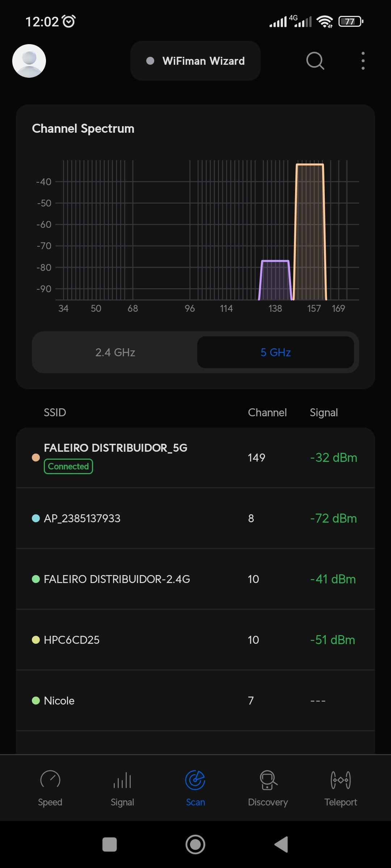Tap the WiFiman Wizard button
391x868 pixels.
point(195,61)
